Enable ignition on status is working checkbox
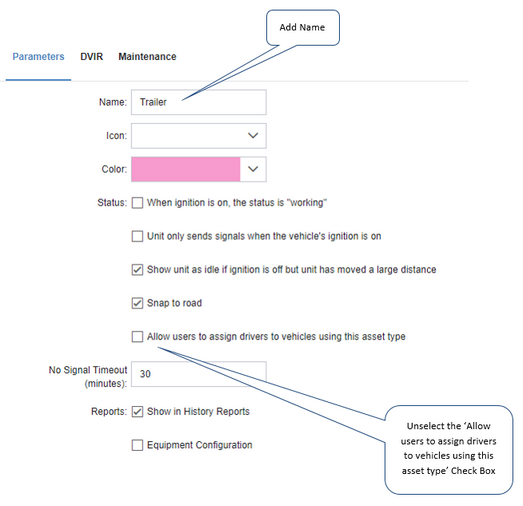This screenshot has width=523, height=506. (137, 203)
